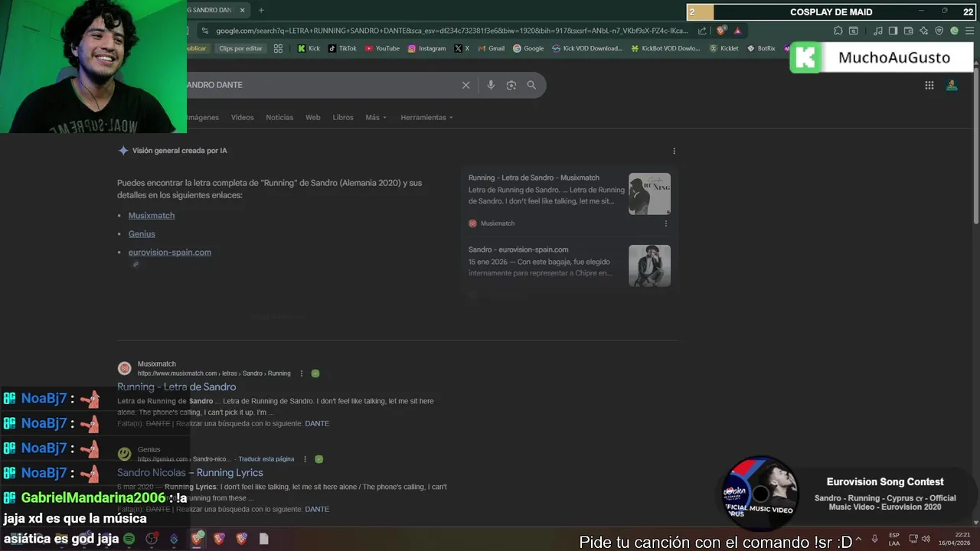This screenshot has width=980, height=551.
Task: Click the browser address bar URL
Action: 452,31
